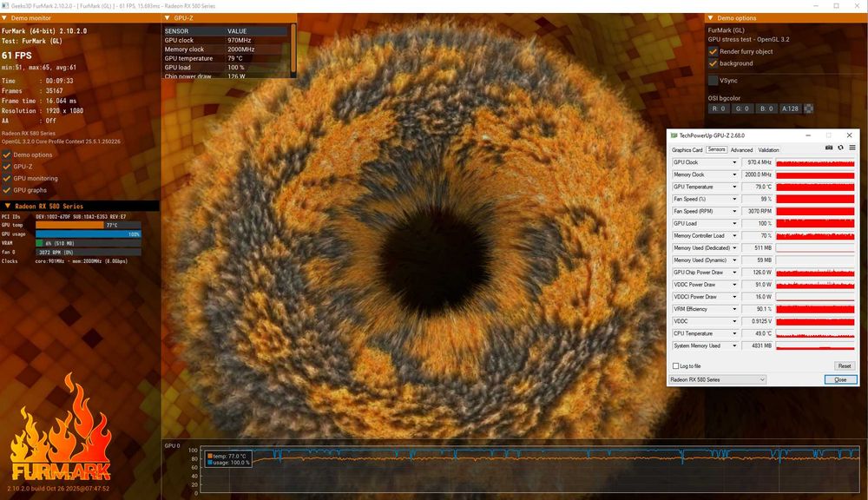
Task: Enable the VSync checkbox
Action: click(x=713, y=80)
